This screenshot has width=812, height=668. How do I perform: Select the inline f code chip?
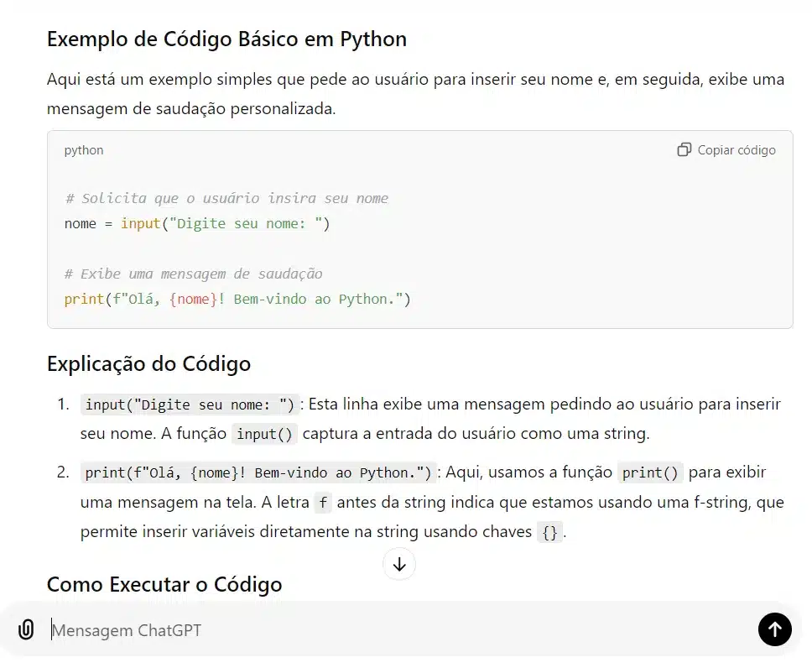tap(323, 502)
